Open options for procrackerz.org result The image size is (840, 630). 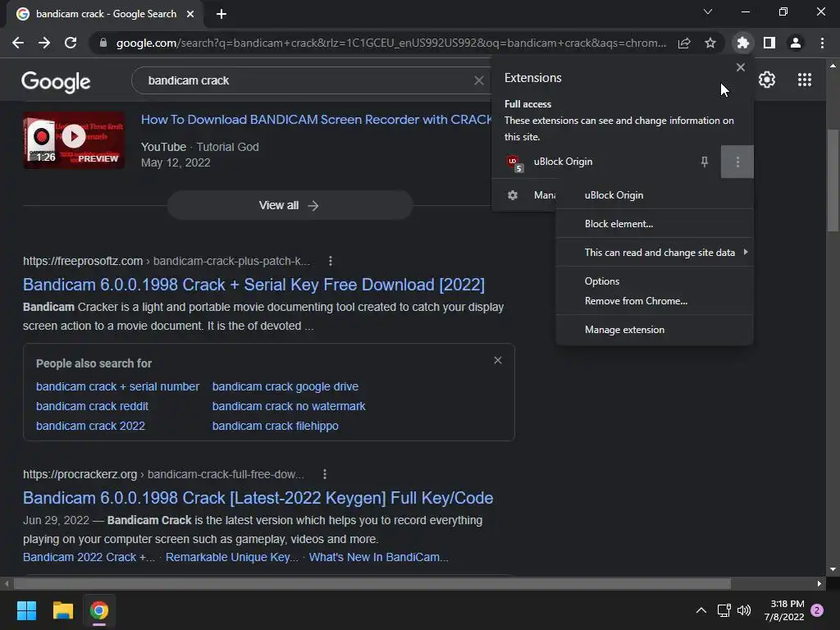[325, 474]
